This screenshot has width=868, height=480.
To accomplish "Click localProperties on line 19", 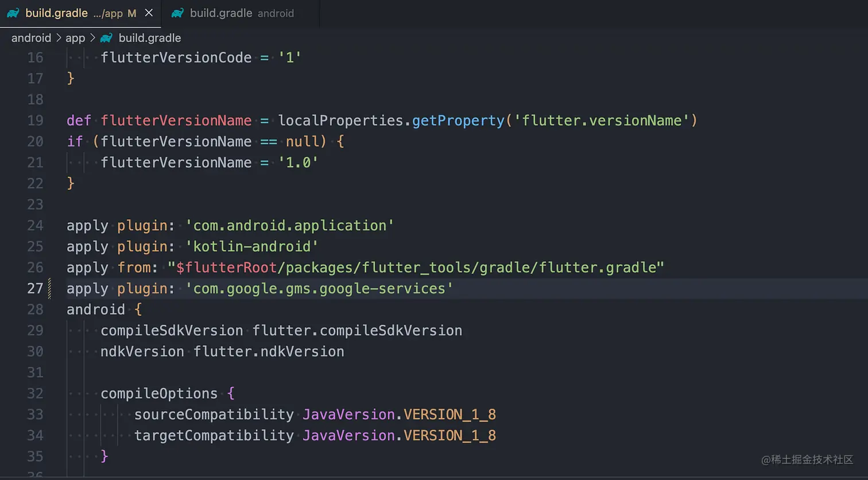I will [341, 120].
